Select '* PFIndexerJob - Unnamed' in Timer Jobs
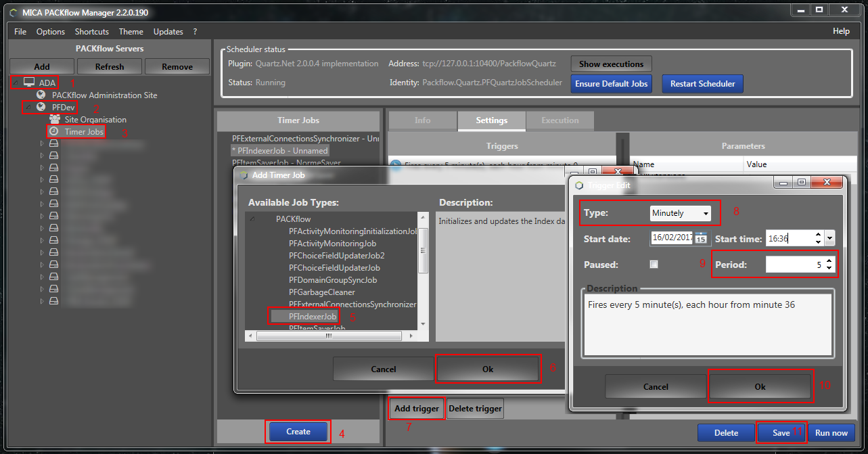 (x=279, y=151)
